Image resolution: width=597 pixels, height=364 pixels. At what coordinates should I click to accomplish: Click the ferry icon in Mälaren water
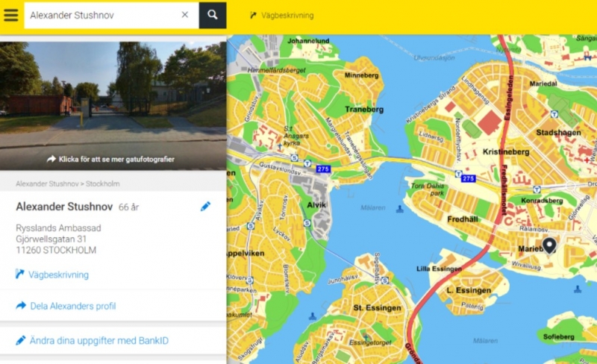(399, 209)
